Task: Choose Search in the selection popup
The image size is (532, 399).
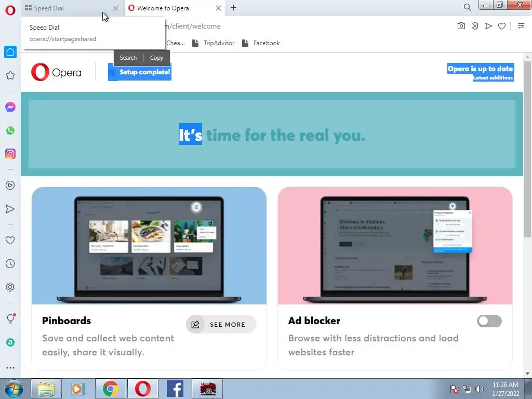Action: 128,58
